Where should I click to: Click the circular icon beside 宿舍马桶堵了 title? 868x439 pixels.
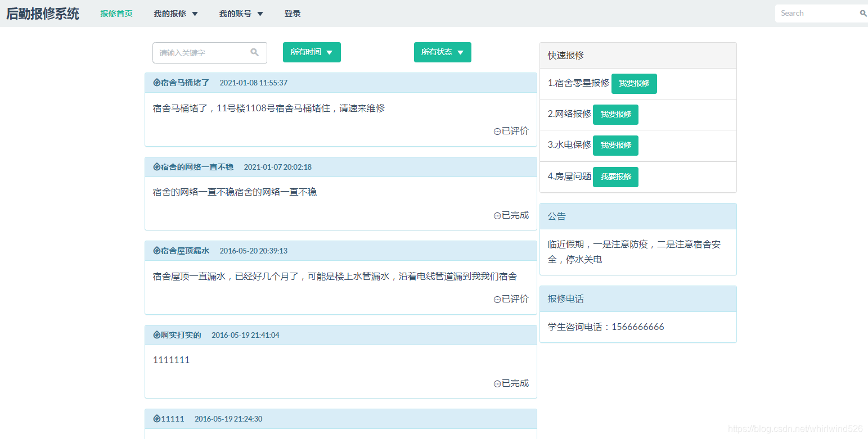[x=156, y=82]
